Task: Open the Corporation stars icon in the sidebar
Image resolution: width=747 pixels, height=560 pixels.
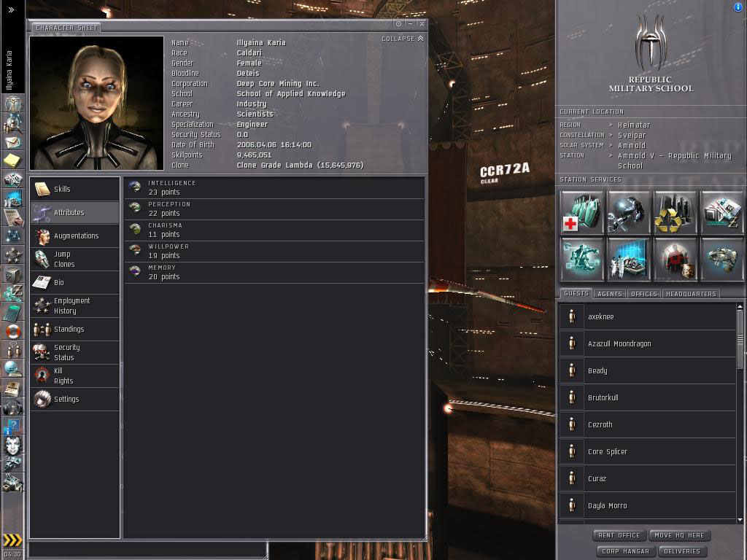Action: (x=13, y=254)
